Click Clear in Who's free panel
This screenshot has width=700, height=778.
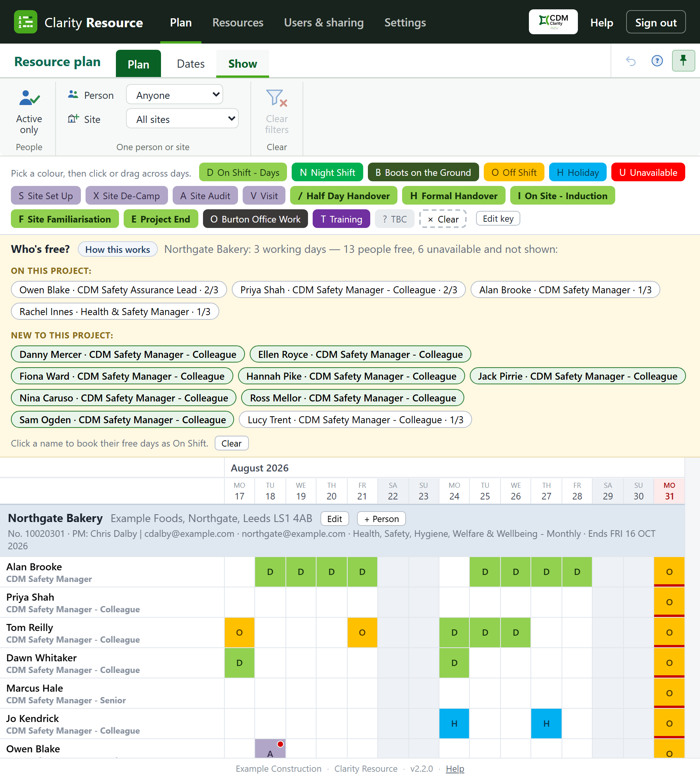[x=232, y=443]
